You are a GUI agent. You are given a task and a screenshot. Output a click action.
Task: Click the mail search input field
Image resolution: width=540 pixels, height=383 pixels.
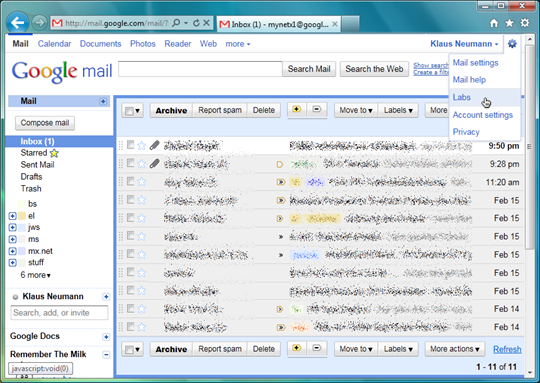(x=200, y=69)
